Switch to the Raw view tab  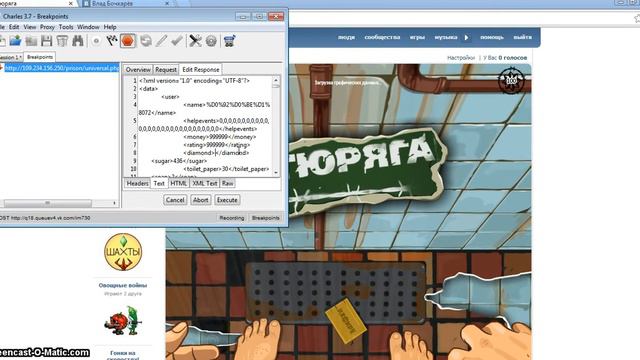pyautogui.click(x=227, y=183)
